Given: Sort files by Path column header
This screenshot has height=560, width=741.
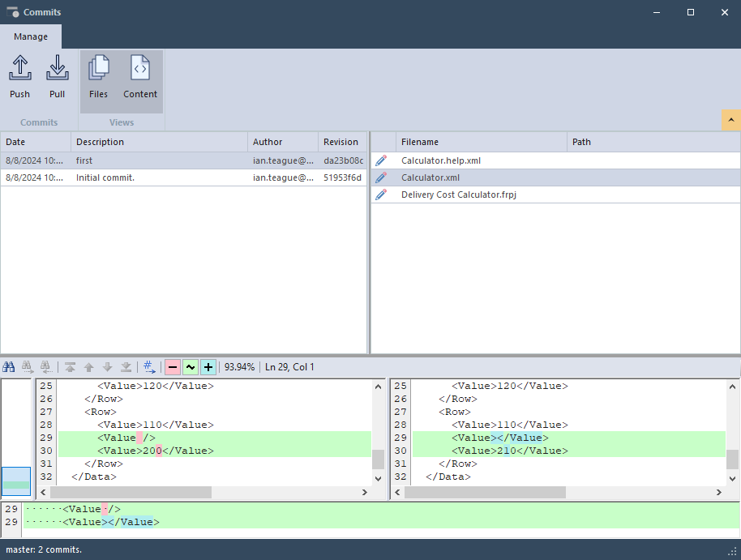Looking at the screenshot, I should tap(653, 142).
